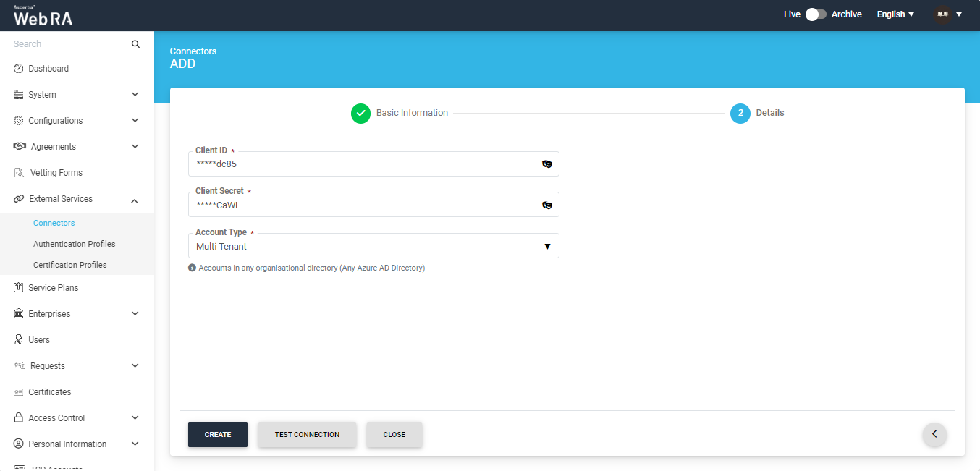The image size is (980, 471).
Task: Click the Certificates icon in sidebar
Action: coord(19,392)
